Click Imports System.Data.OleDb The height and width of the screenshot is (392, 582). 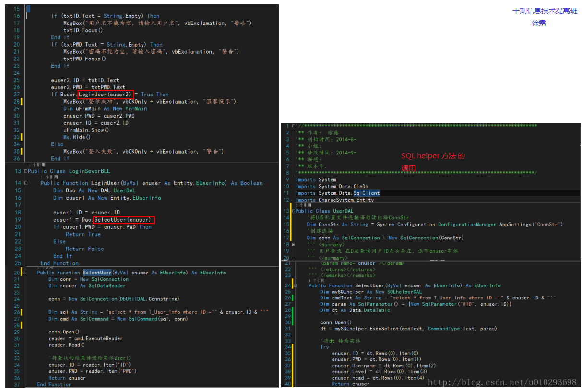coord(332,186)
